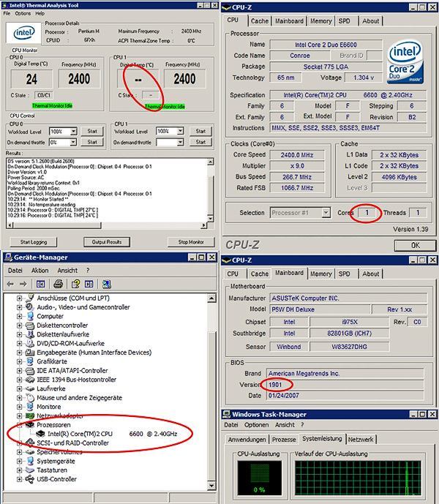
Task: Switch to Prozesse tab in Task-Manager
Action: click(284, 440)
